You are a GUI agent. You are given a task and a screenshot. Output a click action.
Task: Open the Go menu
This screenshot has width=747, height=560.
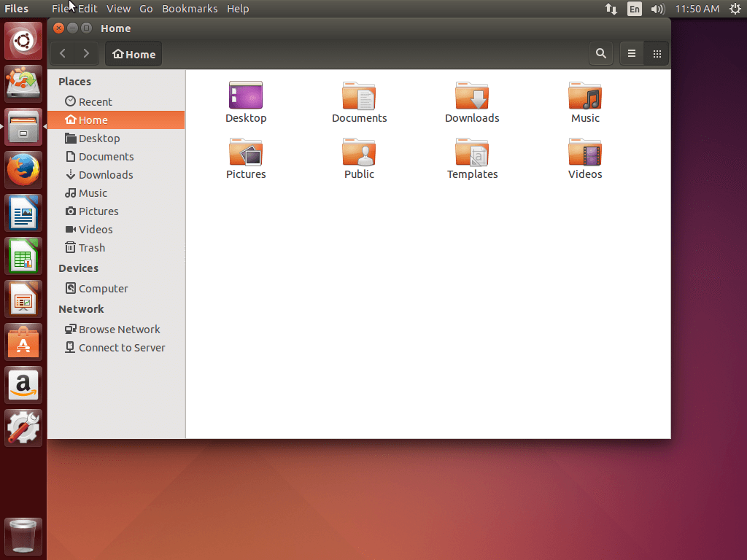coord(146,9)
